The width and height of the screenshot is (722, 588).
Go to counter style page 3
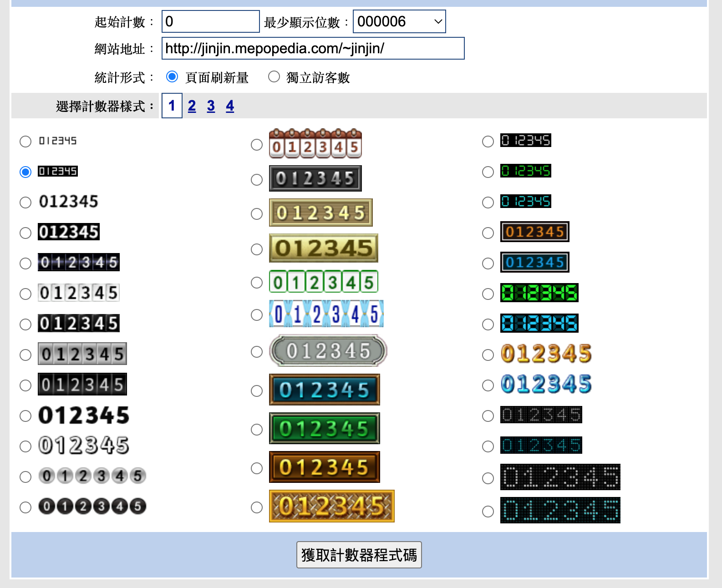(x=211, y=106)
